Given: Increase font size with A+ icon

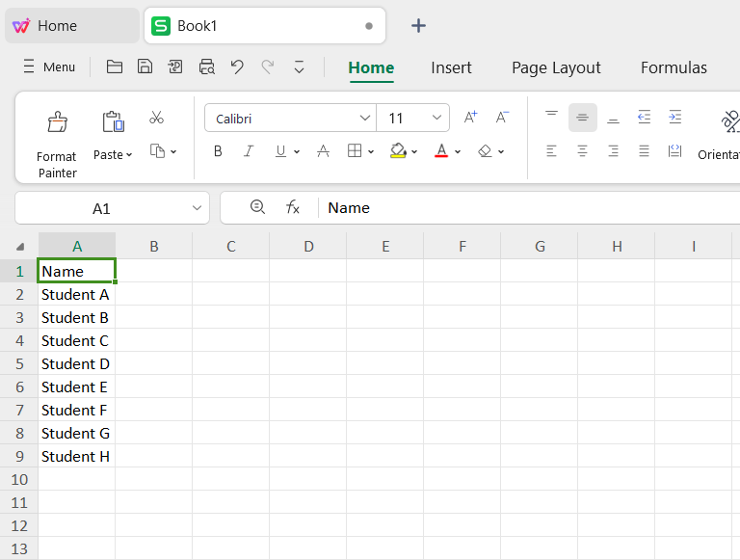Looking at the screenshot, I should click(x=470, y=118).
